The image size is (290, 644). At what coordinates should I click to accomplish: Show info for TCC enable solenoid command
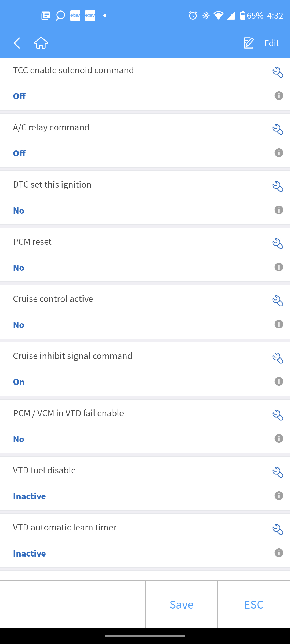point(279,96)
